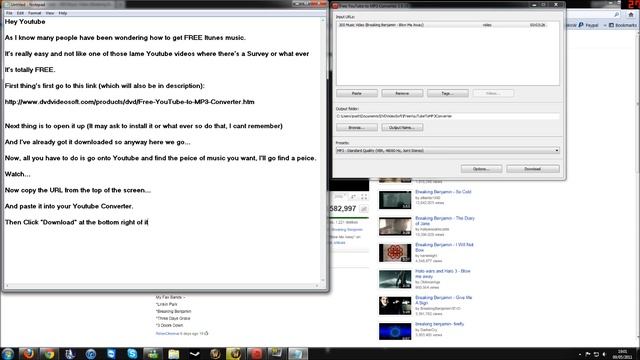Click the Output Name... button
The height and width of the screenshot is (360, 640).
coord(402,128)
